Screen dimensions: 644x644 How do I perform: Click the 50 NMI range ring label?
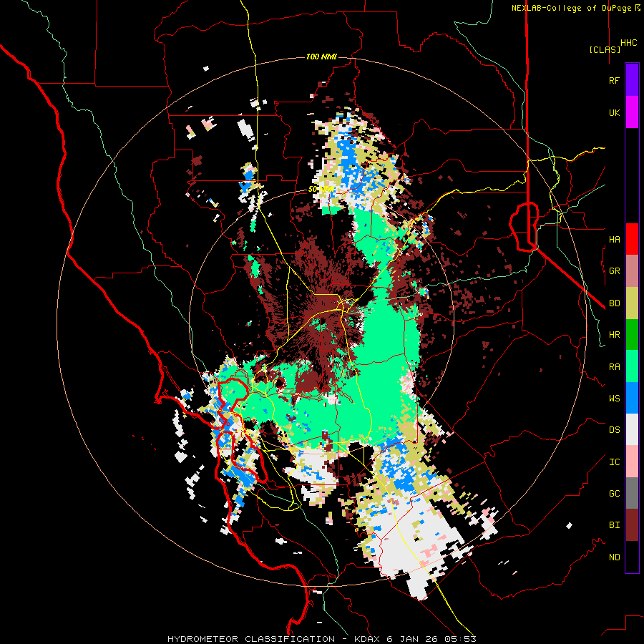point(321,190)
